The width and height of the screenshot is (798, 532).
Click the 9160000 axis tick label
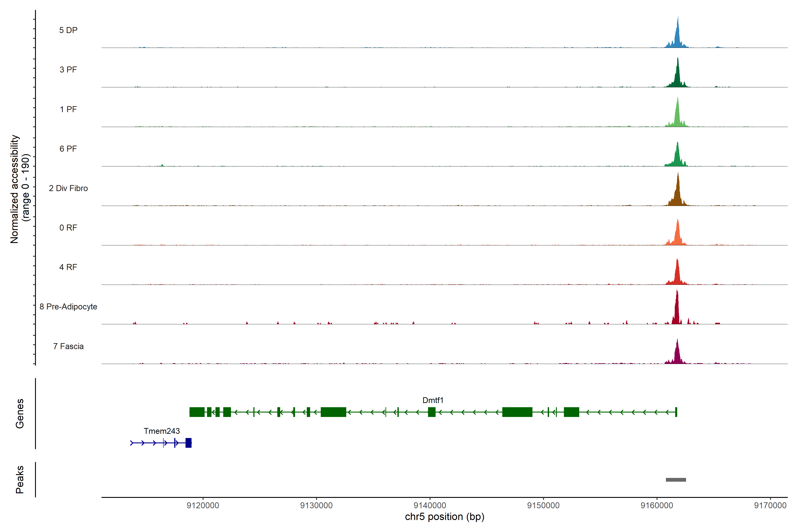657,505
